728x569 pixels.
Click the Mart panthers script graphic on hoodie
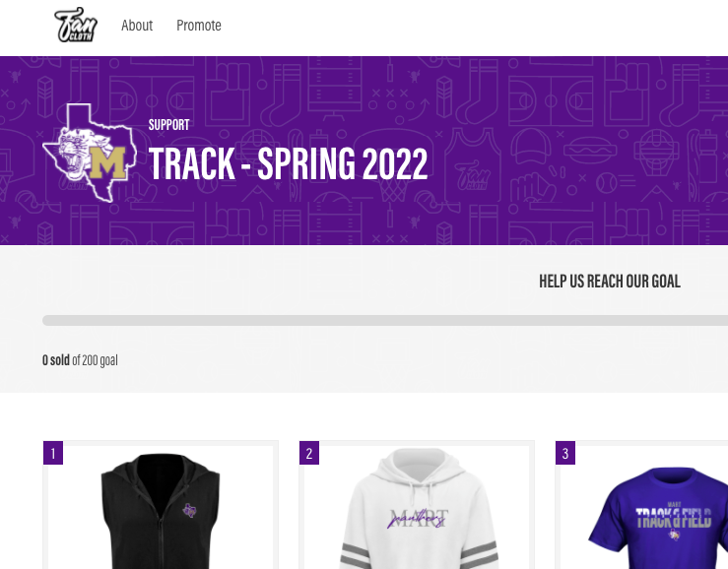[x=419, y=519]
